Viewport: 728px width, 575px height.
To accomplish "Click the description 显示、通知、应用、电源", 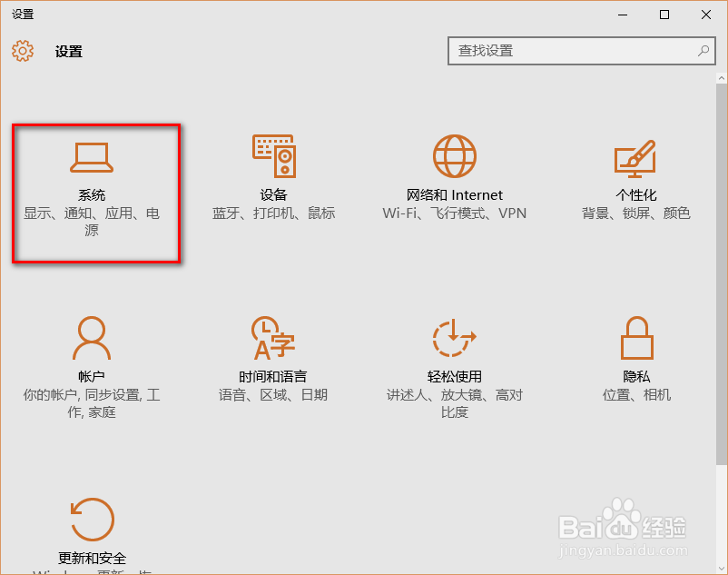I will [x=92, y=222].
